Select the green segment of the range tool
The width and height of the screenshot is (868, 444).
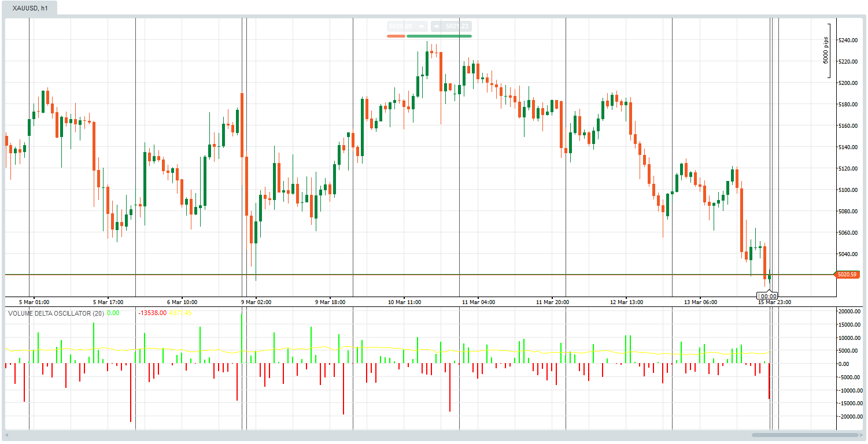(438, 36)
